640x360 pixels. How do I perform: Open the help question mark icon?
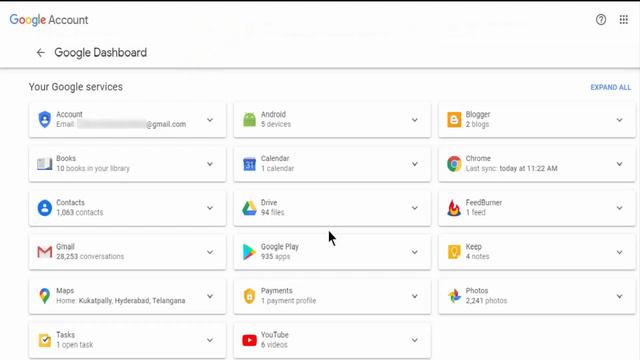601,20
